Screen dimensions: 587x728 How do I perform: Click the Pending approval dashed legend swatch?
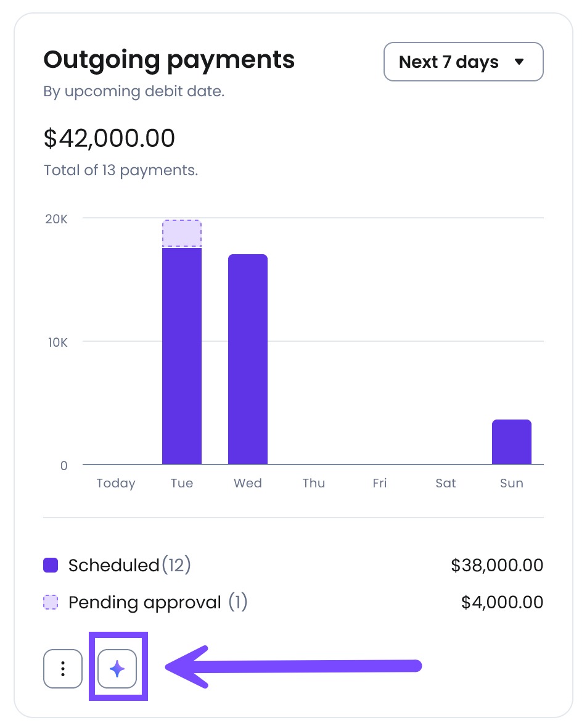point(51,602)
